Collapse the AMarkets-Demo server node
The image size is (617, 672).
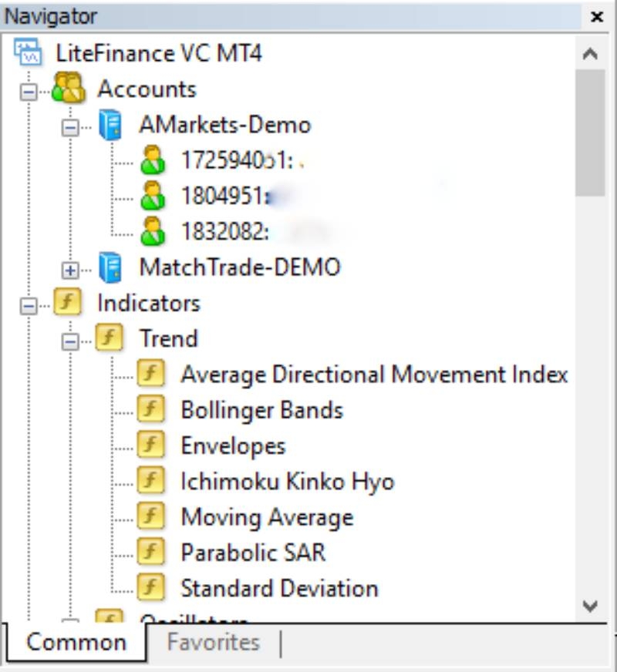click(70, 127)
